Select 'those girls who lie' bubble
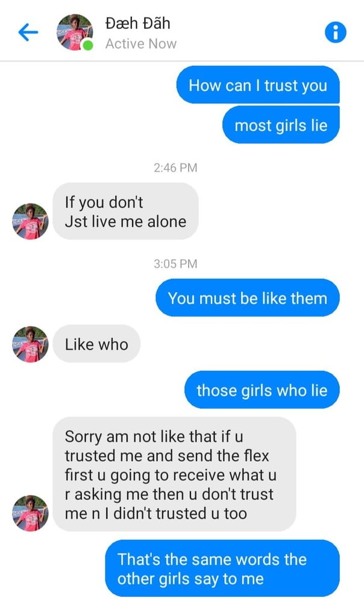364x603 pixels. (262, 390)
